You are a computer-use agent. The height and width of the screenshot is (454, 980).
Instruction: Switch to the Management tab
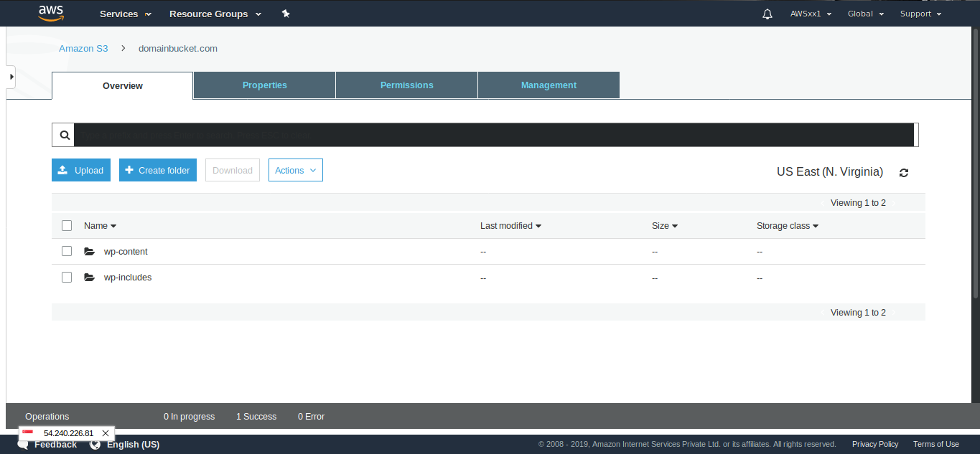point(549,85)
